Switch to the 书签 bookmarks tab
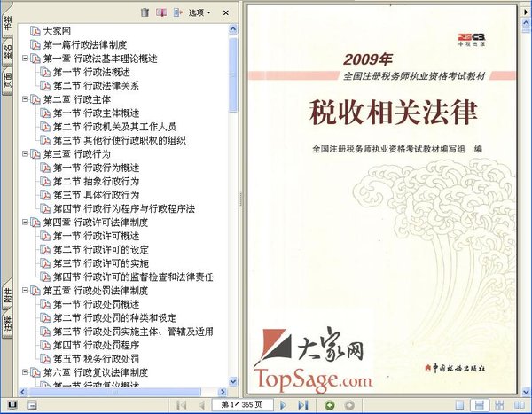 click(x=7, y=23)
